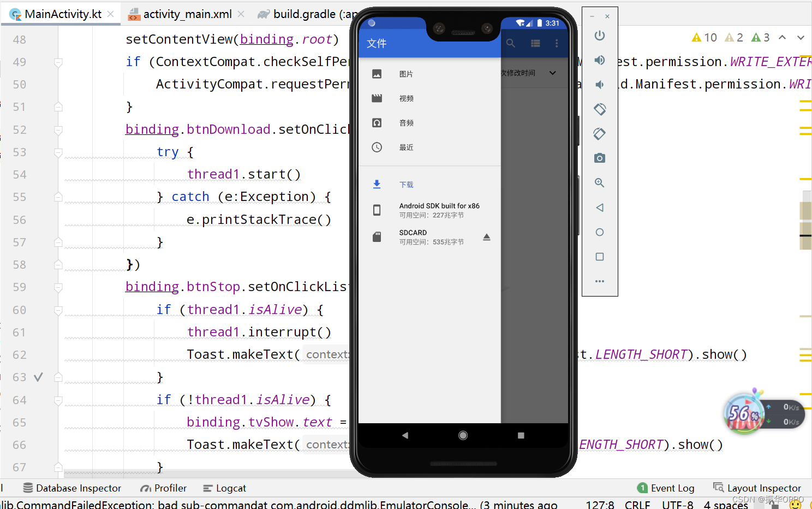Click line number 57 in gutter
Viewport: 812px width, 509px height.
pyautogui.click(x=20, y=242)
